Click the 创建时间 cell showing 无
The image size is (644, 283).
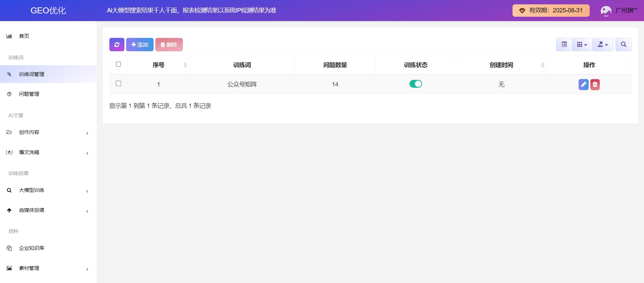tap(501, 84)
